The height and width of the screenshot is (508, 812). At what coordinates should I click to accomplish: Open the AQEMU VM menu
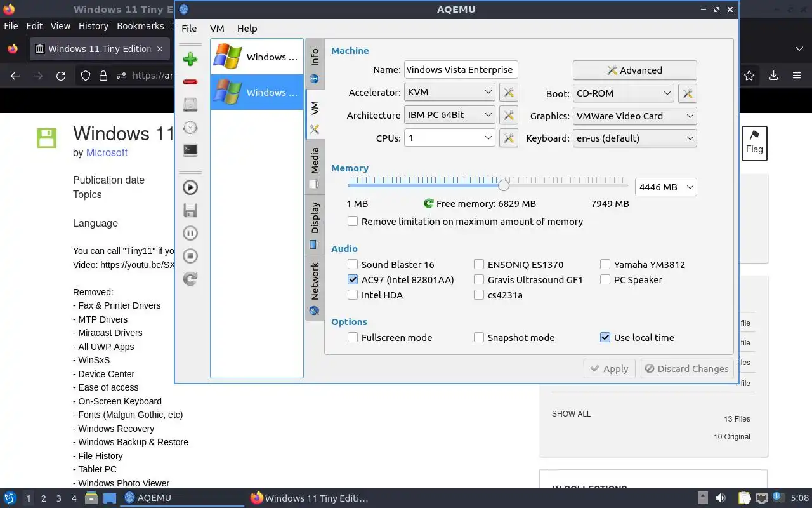point(217,29)
